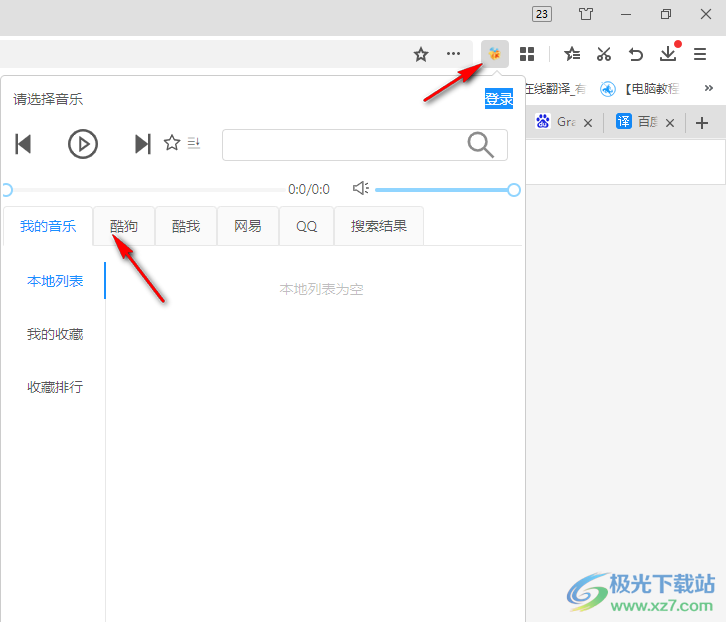Open the browser hamburger menu
Screen dimensions: 726x622
click(x=700, y=54)
